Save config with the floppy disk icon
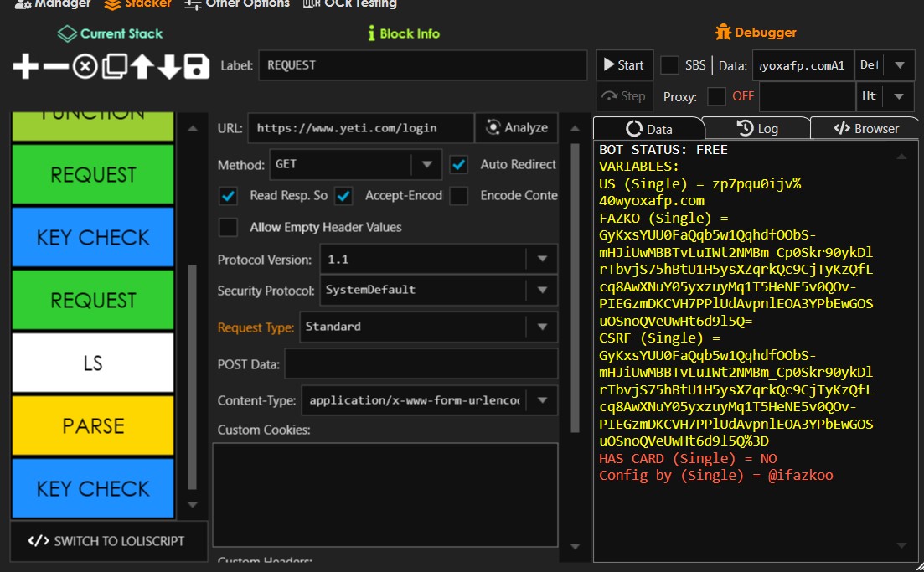924x572 pixels. click(x=197, y=66)
